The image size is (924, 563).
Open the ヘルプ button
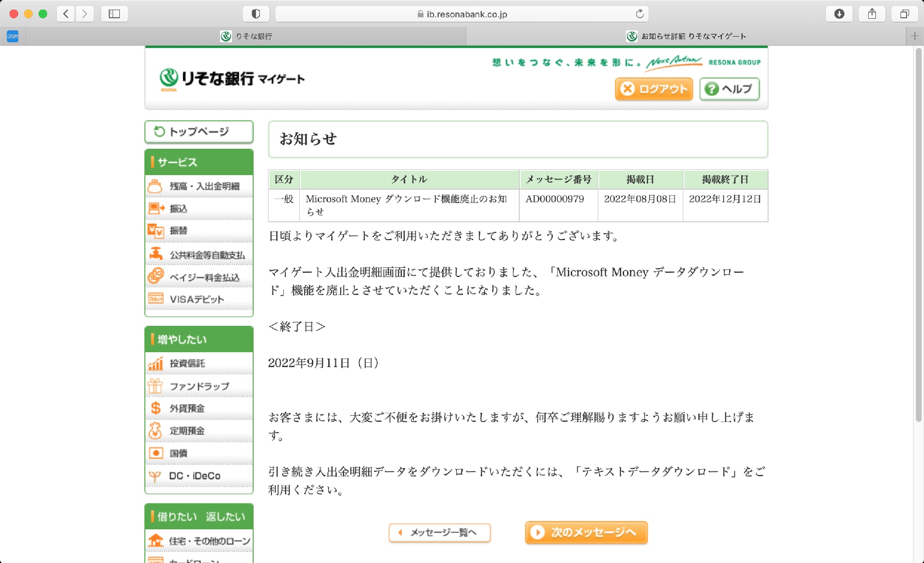pos(730,89)
